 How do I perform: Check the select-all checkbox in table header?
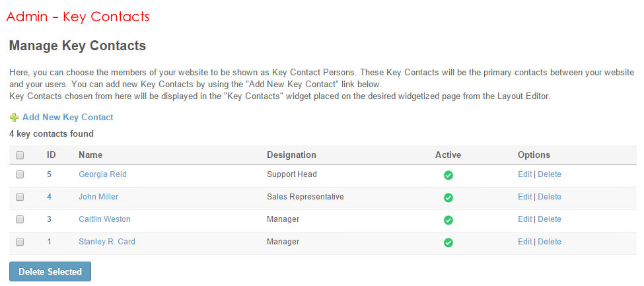pos(20,155)
